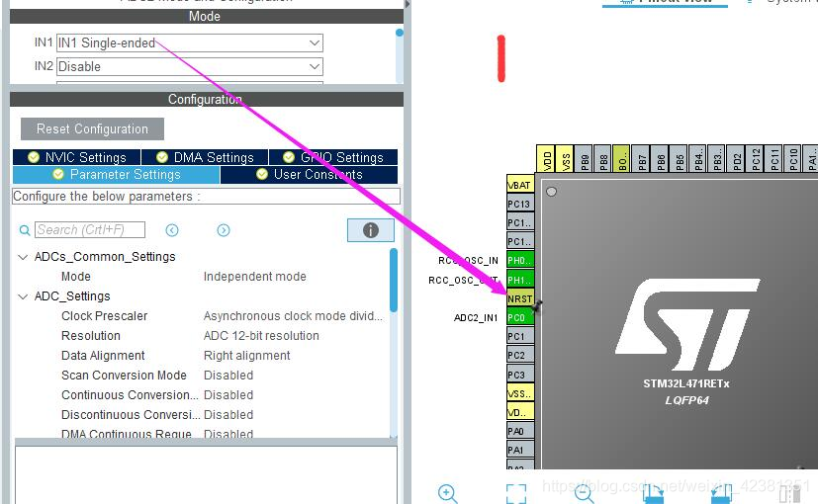Click the ADC2_IN1 pin label
818x504 pixels.
475,318
